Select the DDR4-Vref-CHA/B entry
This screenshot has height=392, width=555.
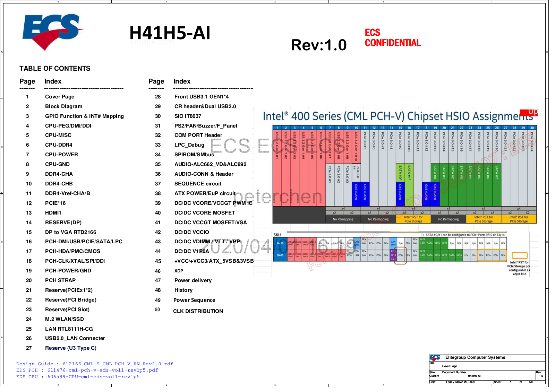coord(68,193)
